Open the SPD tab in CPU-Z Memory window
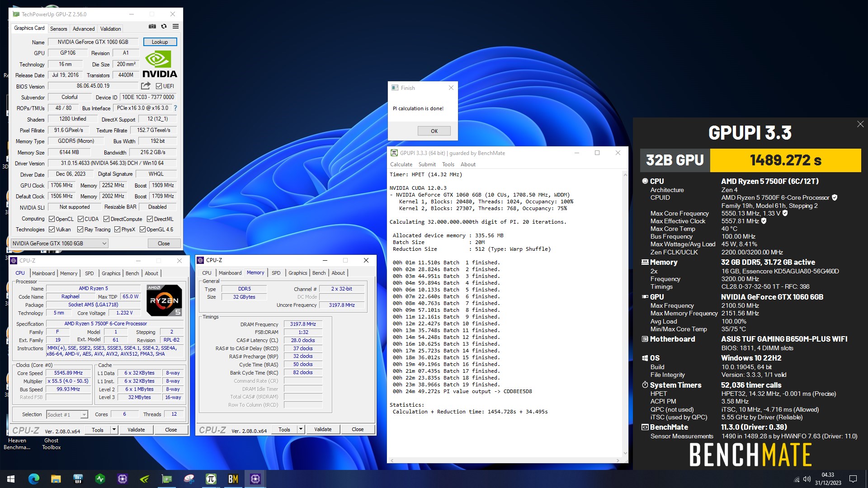 [x=276, y=273]
